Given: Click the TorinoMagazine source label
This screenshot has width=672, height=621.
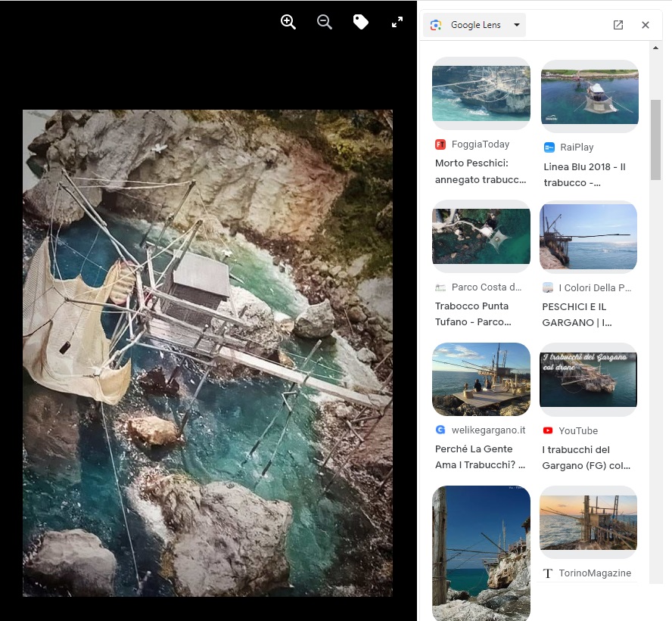Looking at the screenshot, I should click(x=594, y=573).
